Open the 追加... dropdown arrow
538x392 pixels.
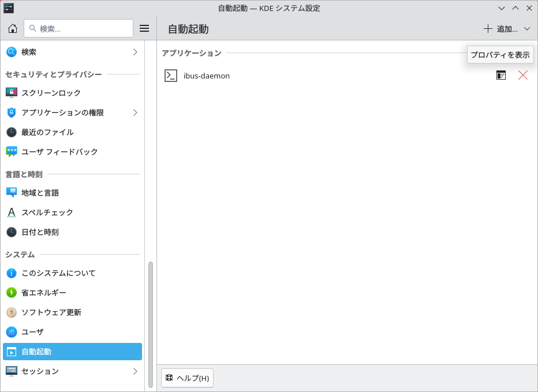527,29
